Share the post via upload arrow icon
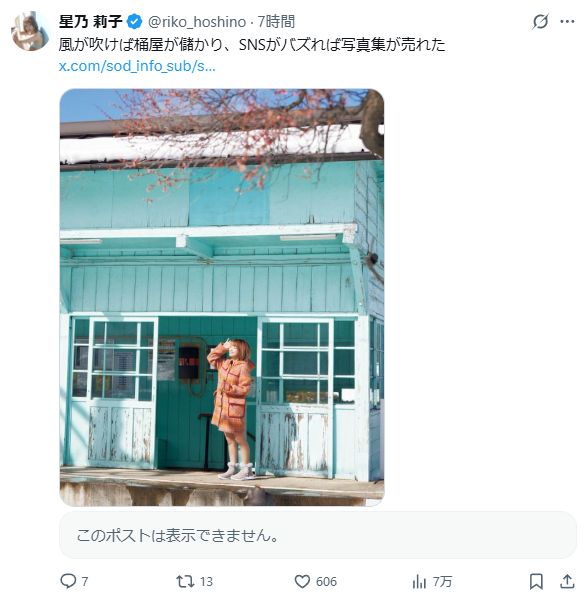This screenshot has height=600, width=587. [x=567, y=581]
